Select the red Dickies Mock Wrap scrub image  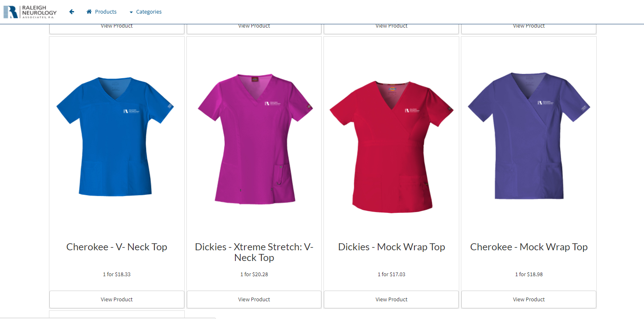click(x=391, y=147)
